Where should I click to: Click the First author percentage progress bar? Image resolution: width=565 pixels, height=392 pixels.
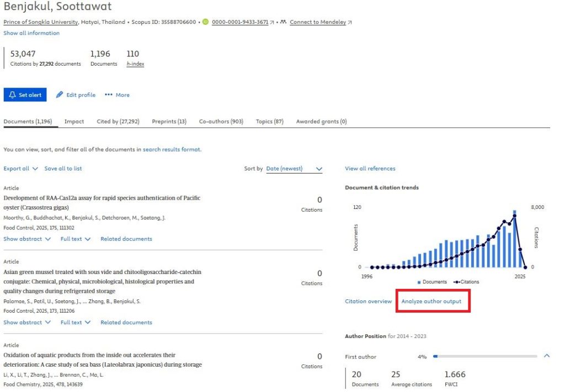484,357
